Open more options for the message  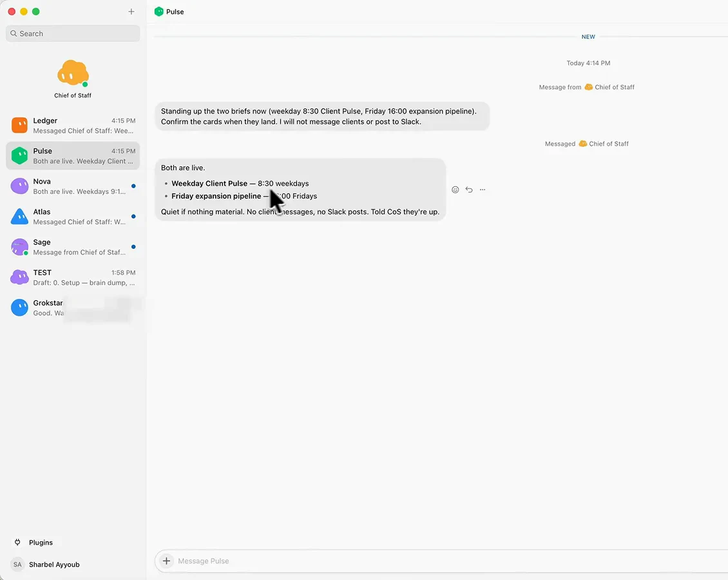click(x=483, y=189)
